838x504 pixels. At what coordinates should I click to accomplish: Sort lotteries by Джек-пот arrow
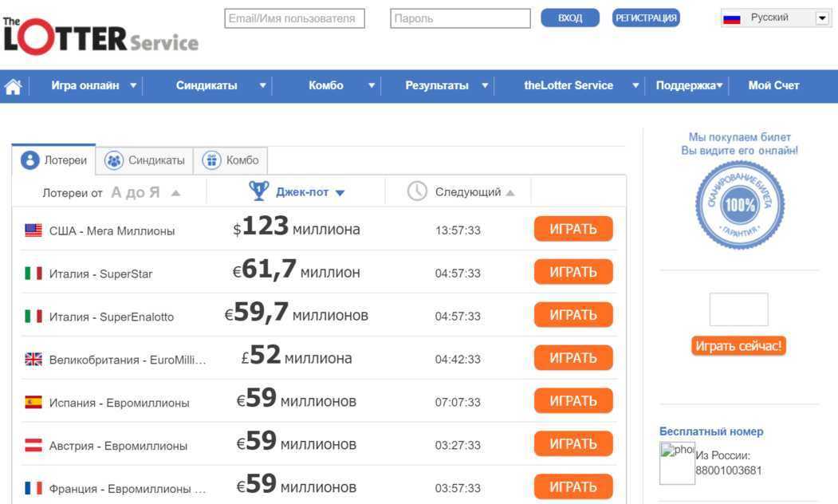click(340, 193)
